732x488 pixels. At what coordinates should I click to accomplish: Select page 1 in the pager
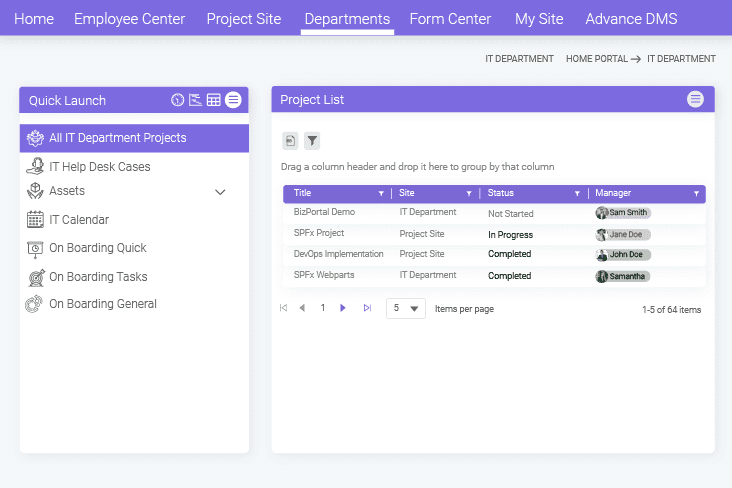323,308
